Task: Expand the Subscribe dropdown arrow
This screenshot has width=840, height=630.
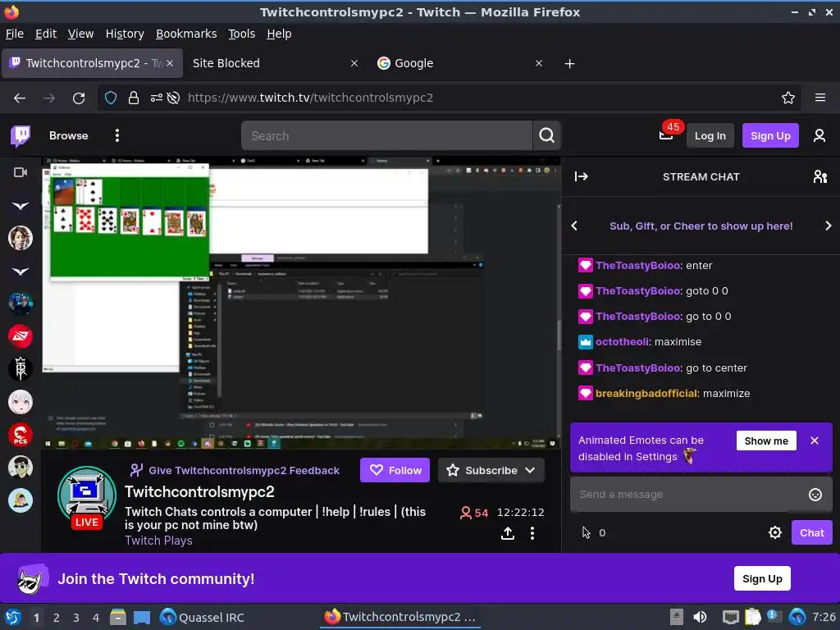Action: 530,470
